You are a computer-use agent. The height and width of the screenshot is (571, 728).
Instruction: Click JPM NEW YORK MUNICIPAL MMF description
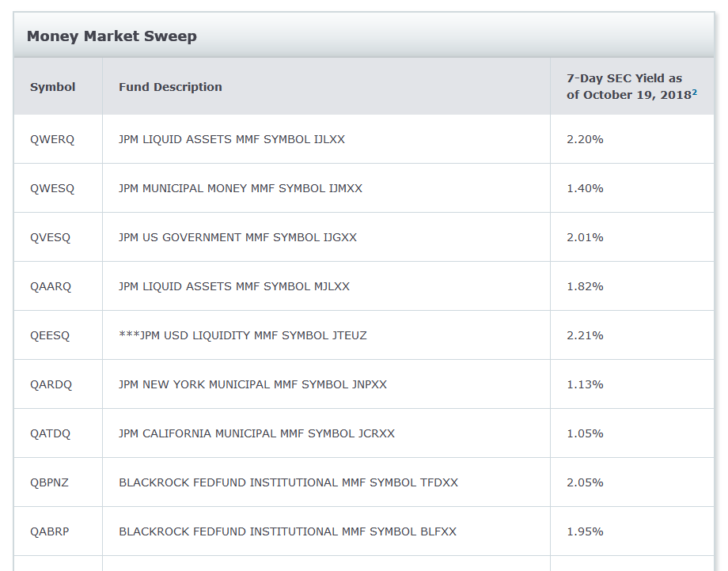click(x=252, y=384)
